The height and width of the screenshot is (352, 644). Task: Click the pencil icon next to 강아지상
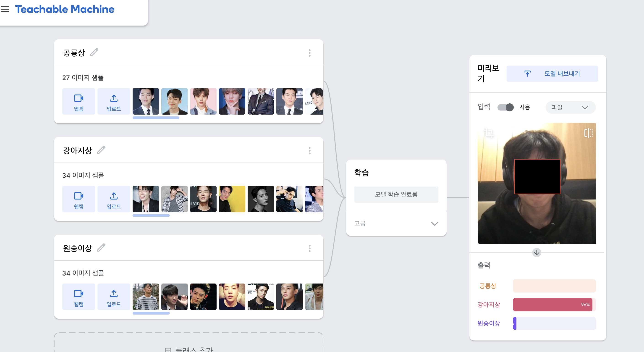click(x=101, y=150)
